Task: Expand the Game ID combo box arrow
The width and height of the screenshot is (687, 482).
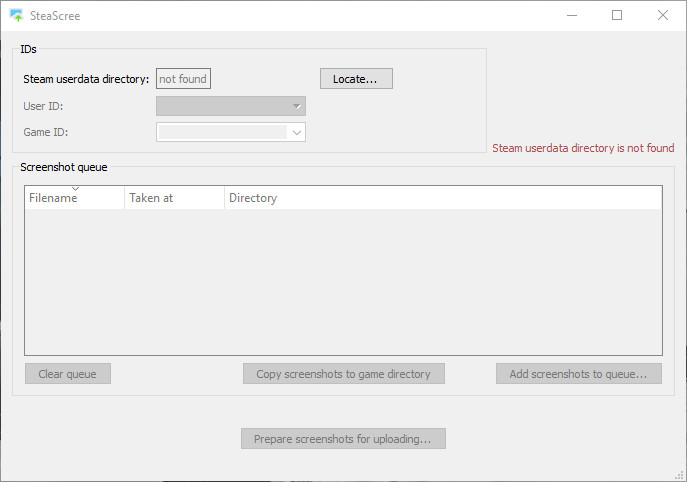Action: [x=297, y=132]
